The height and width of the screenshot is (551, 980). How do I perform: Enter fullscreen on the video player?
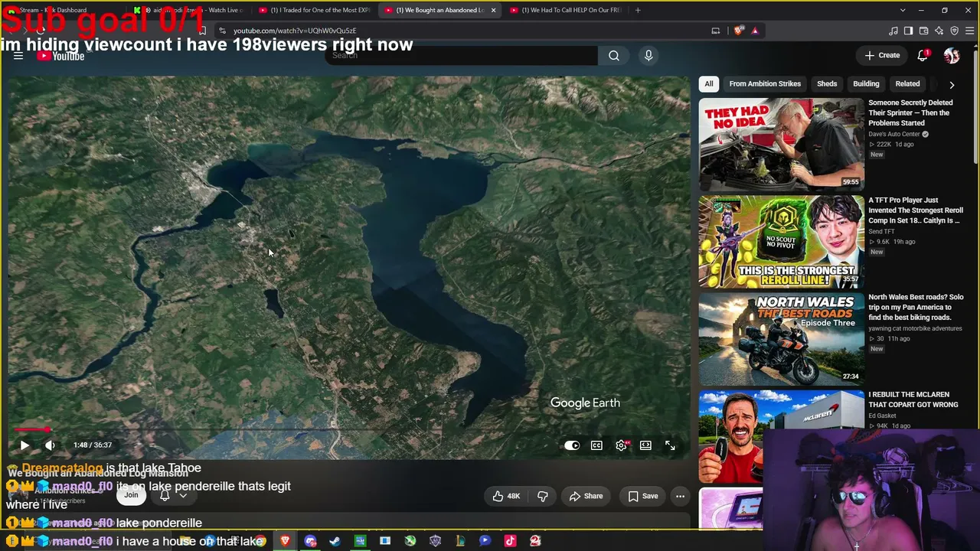click(670, 445)
